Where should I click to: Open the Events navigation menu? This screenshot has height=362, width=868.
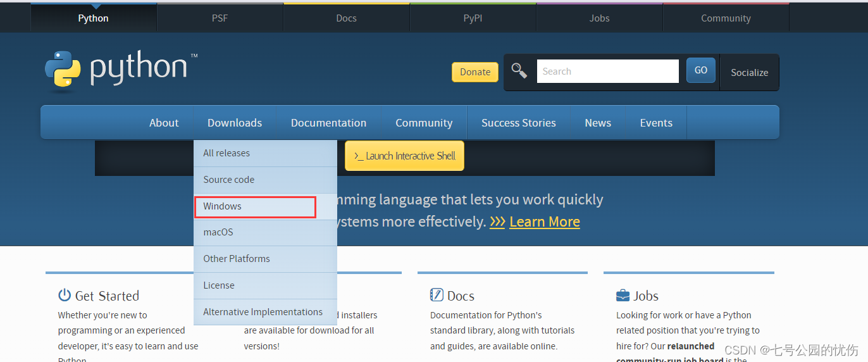click(x=656, y=123)
